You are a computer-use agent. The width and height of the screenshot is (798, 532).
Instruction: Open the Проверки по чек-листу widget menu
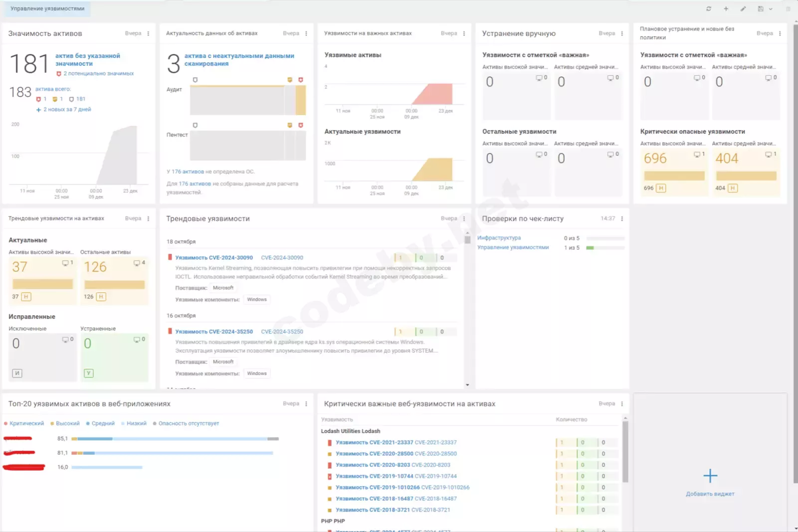coord(622,218)
